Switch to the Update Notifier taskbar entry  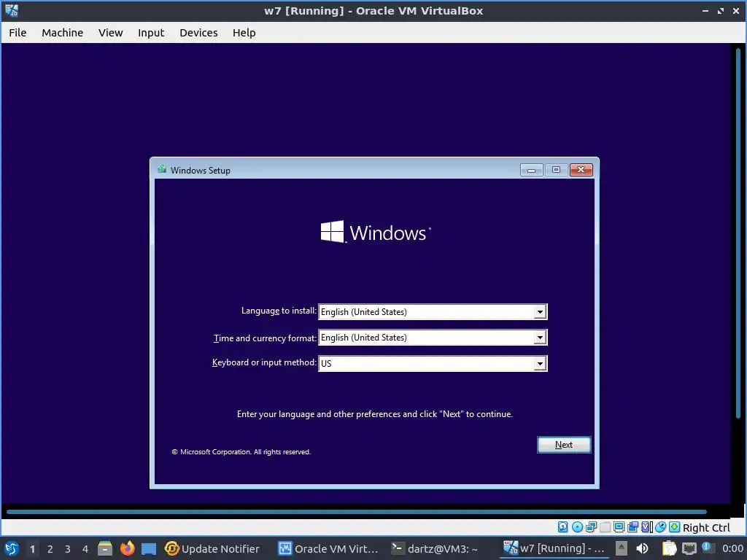212,548
